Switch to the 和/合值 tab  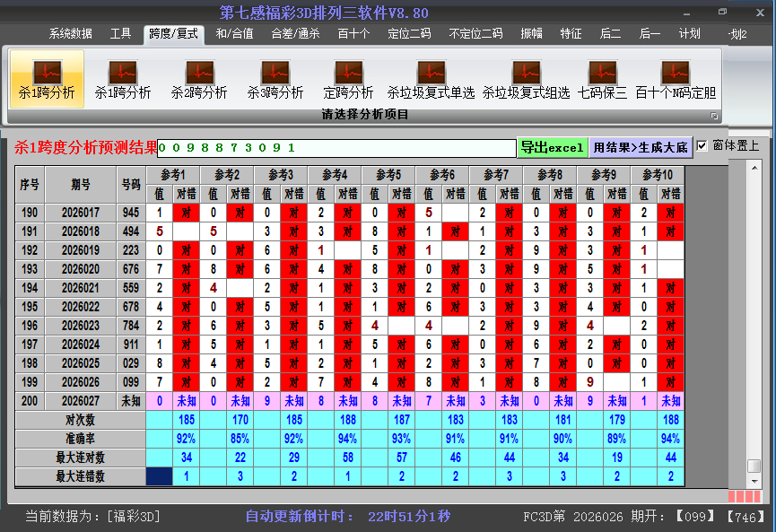point(234,34)
